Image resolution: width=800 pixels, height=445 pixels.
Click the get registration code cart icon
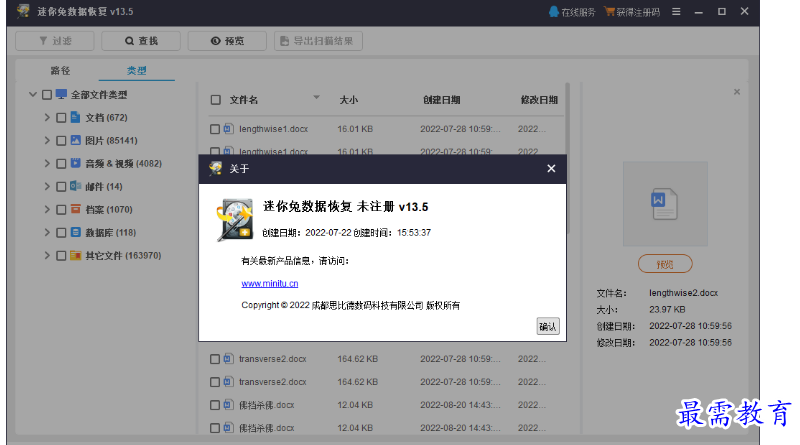609,11
